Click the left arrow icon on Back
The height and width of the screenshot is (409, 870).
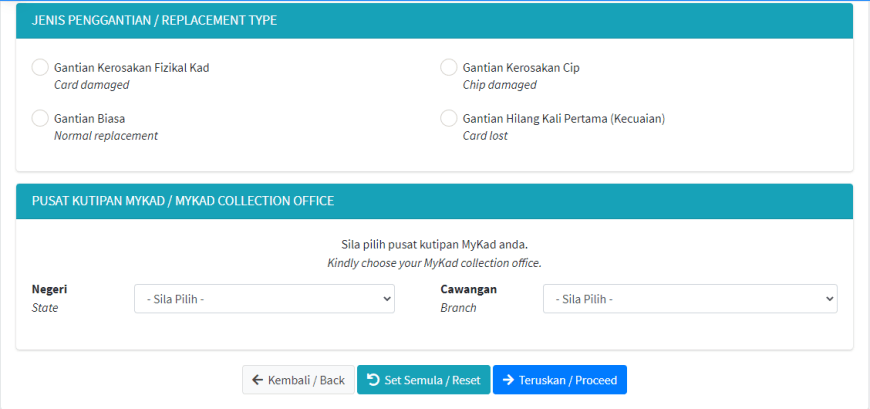(x=257, y=380)
